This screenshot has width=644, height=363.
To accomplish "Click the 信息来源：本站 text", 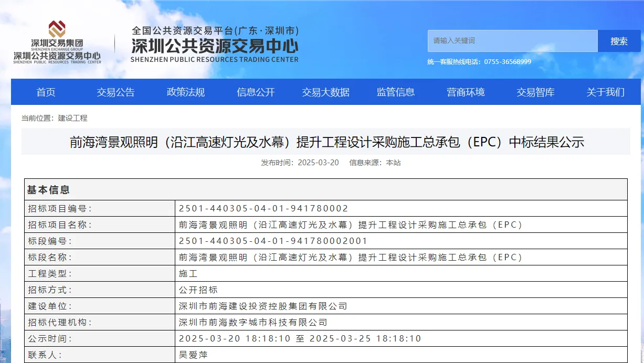I will click(x=375, y=163).
